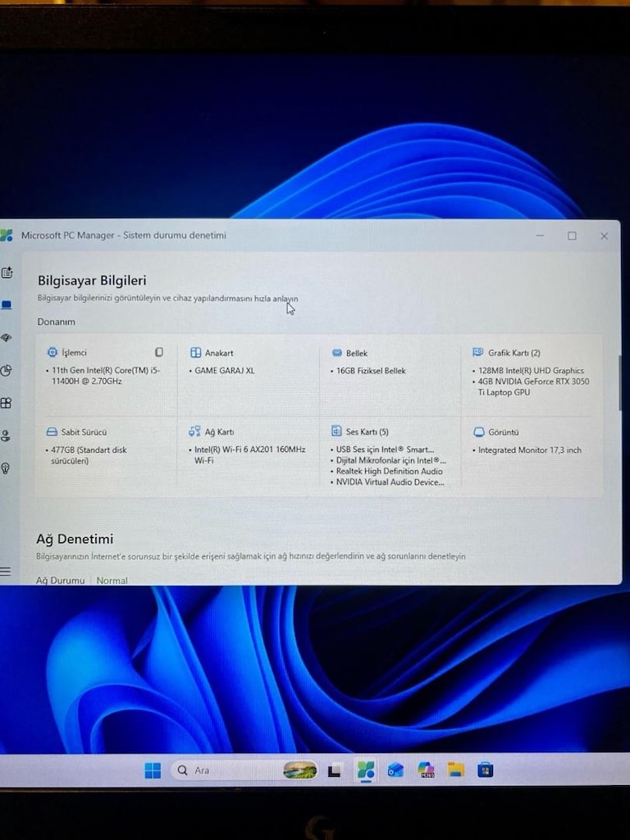Open Microsoft 365 Copilot on the taskbar
The width and height of the screenshot is (630, 840).
pyautogui.click(x=426, y=770)
